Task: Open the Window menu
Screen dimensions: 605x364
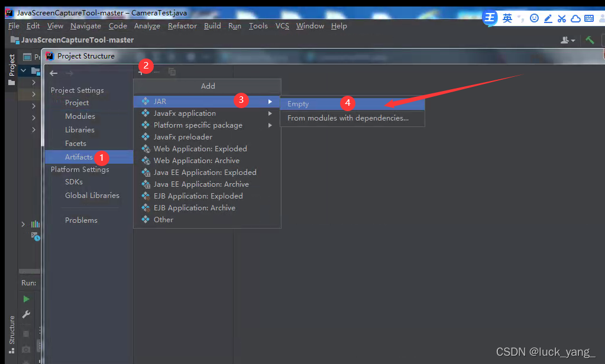Action: coord(310,26)
